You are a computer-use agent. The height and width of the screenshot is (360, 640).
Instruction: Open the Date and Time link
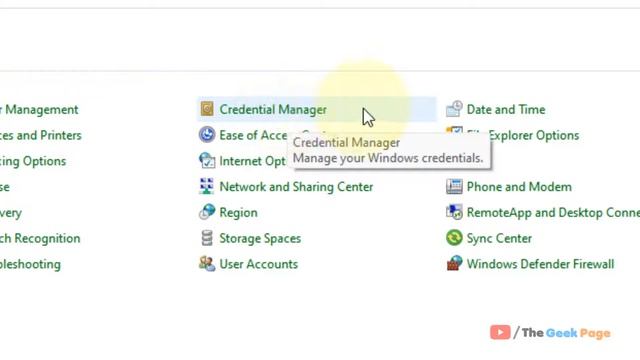point(506,109)
